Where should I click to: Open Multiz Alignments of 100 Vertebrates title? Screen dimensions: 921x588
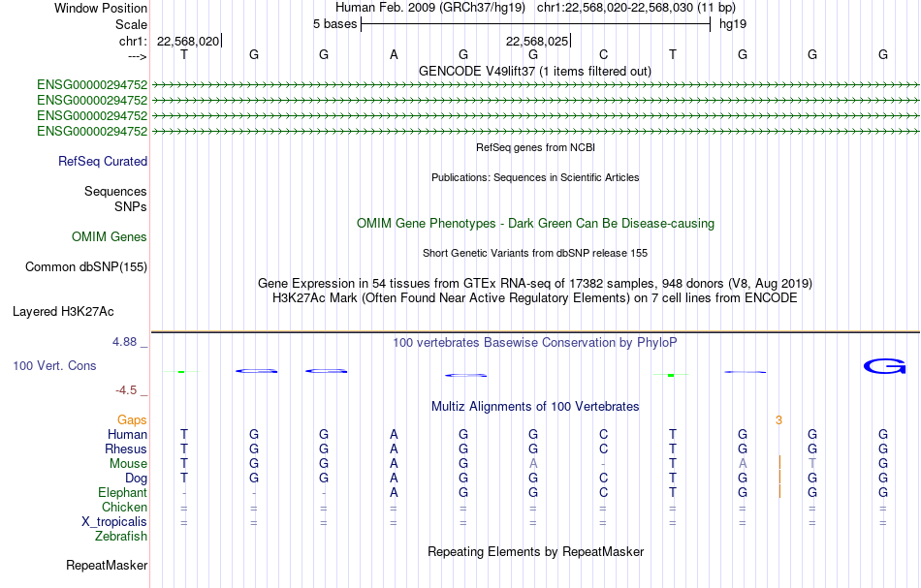pos(535,407)
